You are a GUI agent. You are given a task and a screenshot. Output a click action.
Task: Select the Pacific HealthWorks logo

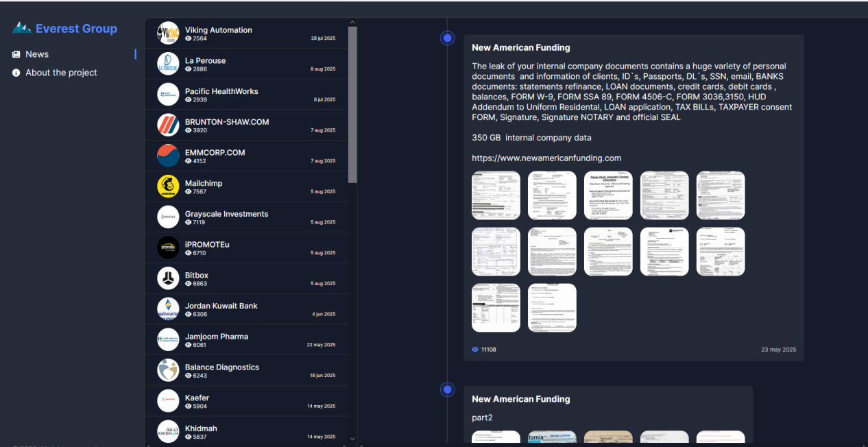(x=168, y=95)
